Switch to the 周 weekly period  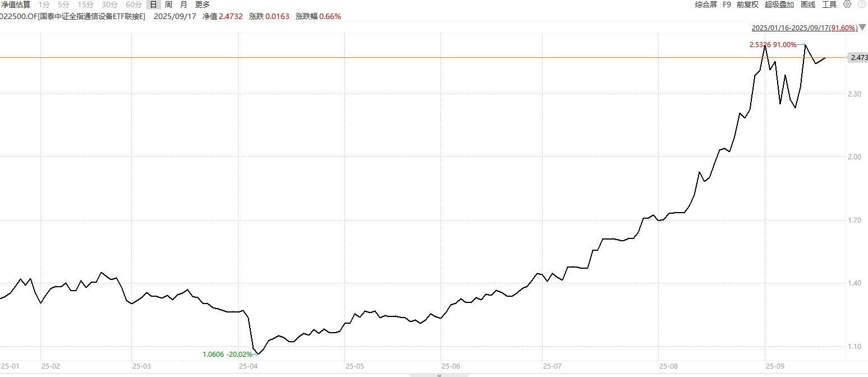tap(168, 4)
